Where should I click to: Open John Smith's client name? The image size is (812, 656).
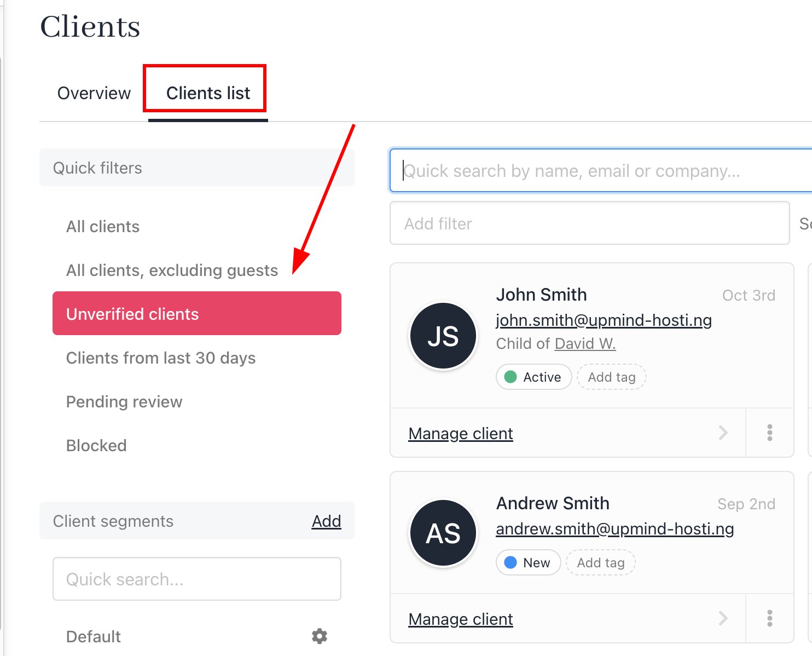pos(541,295)
